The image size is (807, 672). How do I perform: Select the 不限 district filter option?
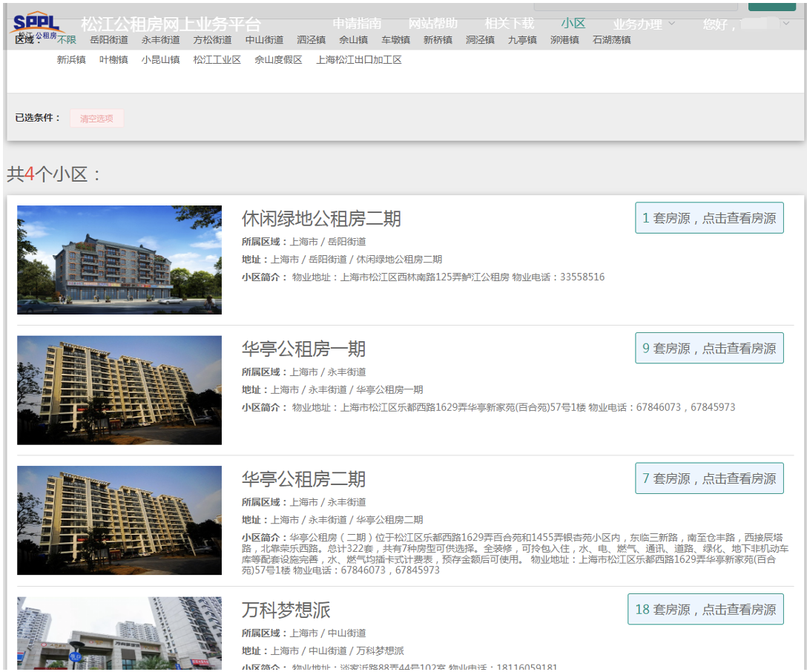coord(67,40)
